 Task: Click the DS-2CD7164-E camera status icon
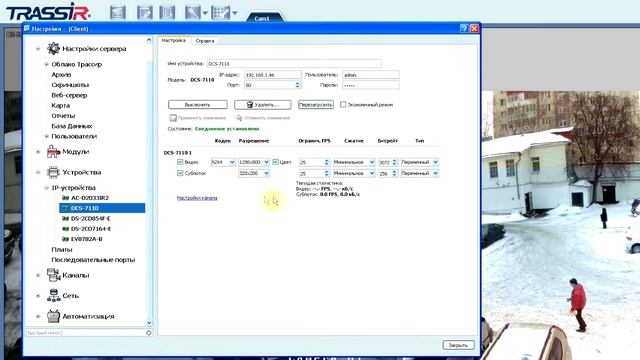pos(65,229)
